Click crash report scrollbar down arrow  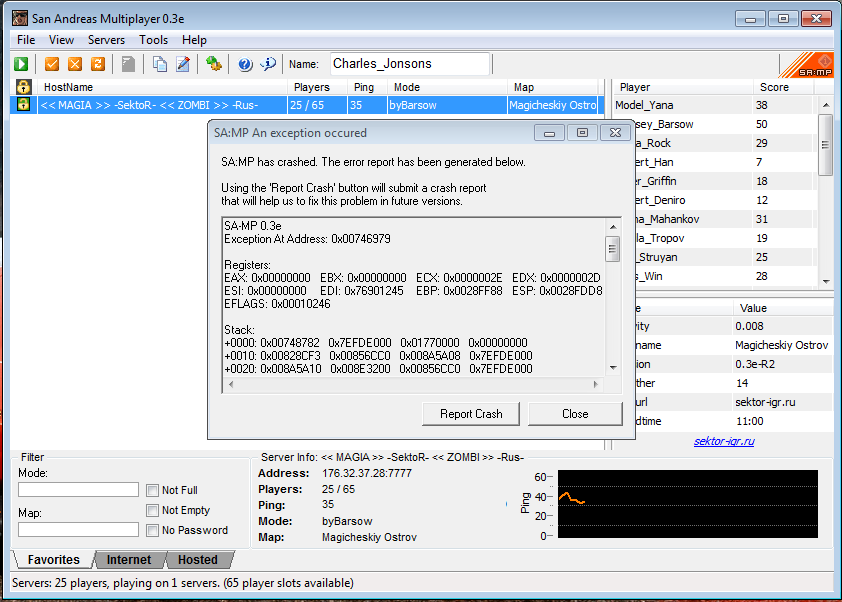point(613,368)
